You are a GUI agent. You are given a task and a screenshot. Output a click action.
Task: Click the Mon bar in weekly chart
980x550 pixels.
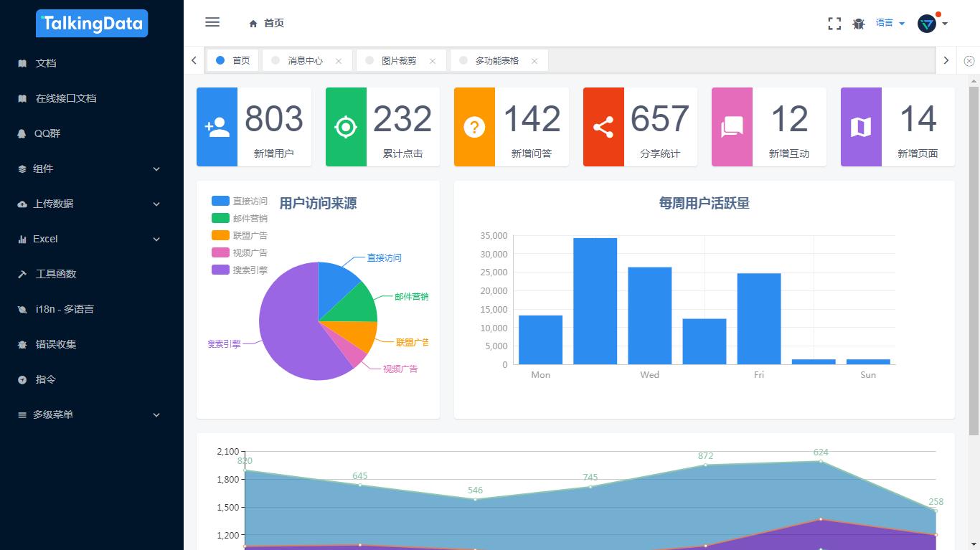[x=541, y=340]
